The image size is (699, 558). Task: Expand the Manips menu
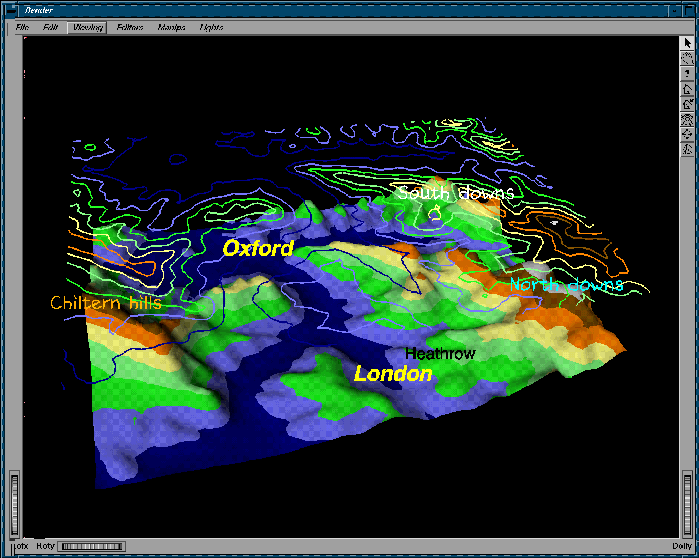[x=171, y=27]
